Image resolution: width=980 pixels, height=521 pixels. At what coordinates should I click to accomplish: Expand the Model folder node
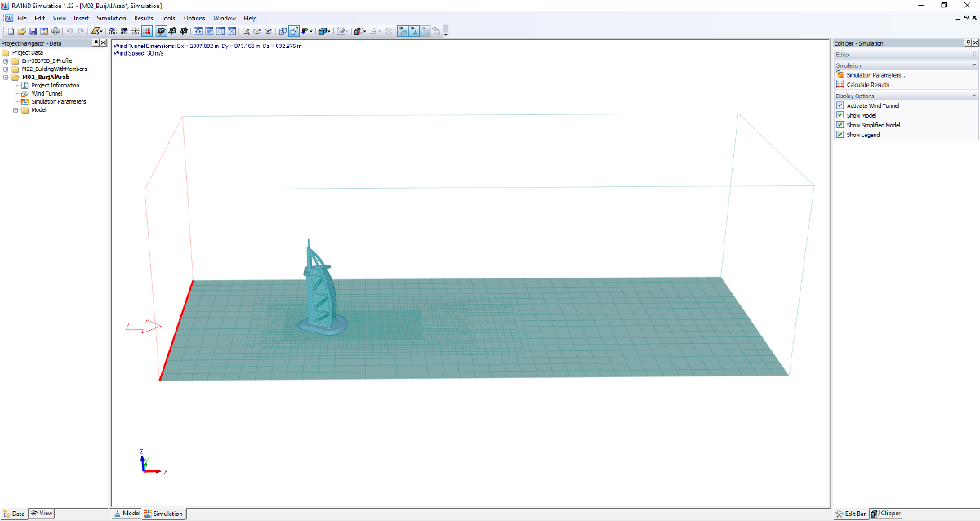[x=15, y=109]
